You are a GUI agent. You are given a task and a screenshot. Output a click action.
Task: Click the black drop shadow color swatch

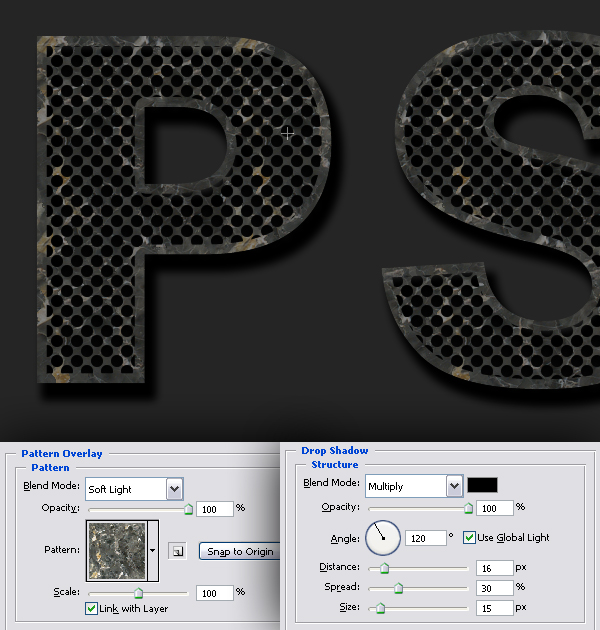(x=482, y=485)
